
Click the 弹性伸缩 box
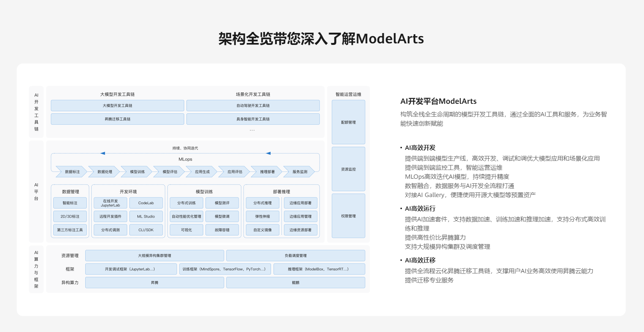pos(263,216)
